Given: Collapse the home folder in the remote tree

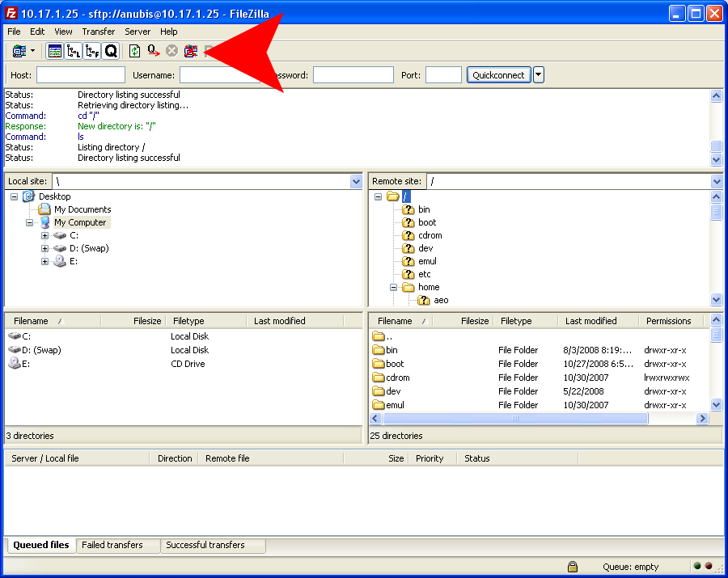Looking at the screenshot, I should [x=394, y=287].
